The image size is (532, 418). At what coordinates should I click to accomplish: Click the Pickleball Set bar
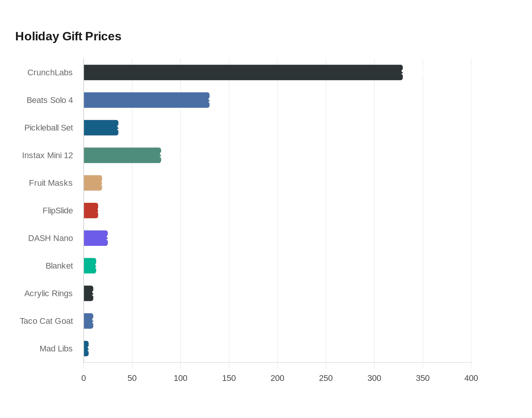(101, 128)
